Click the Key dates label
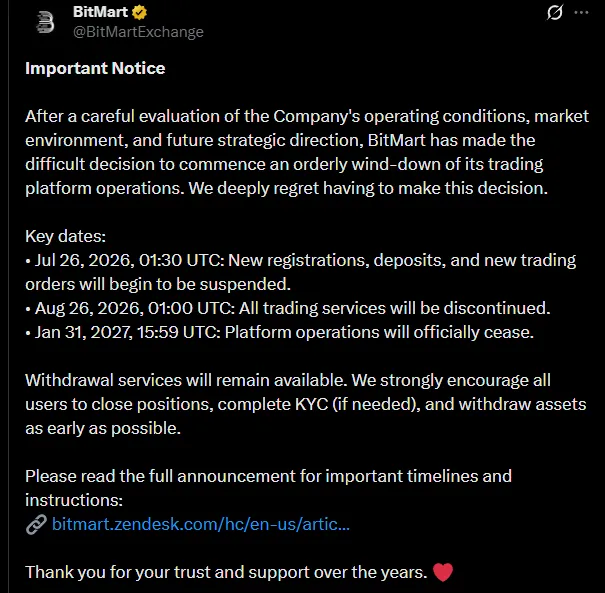Image resolution: width=605 pixels, height=593 pixels. click(x=66, y=236)
